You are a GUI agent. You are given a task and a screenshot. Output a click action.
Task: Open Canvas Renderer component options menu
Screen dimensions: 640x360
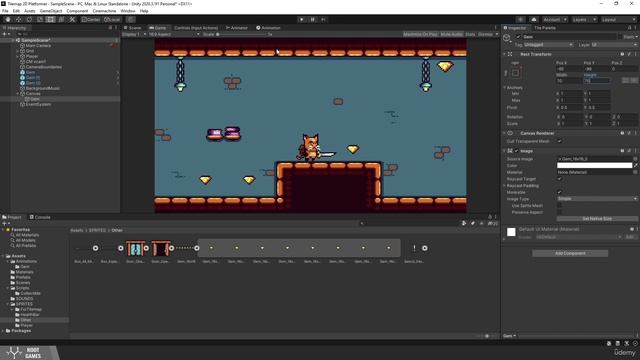tap(636, 133)
